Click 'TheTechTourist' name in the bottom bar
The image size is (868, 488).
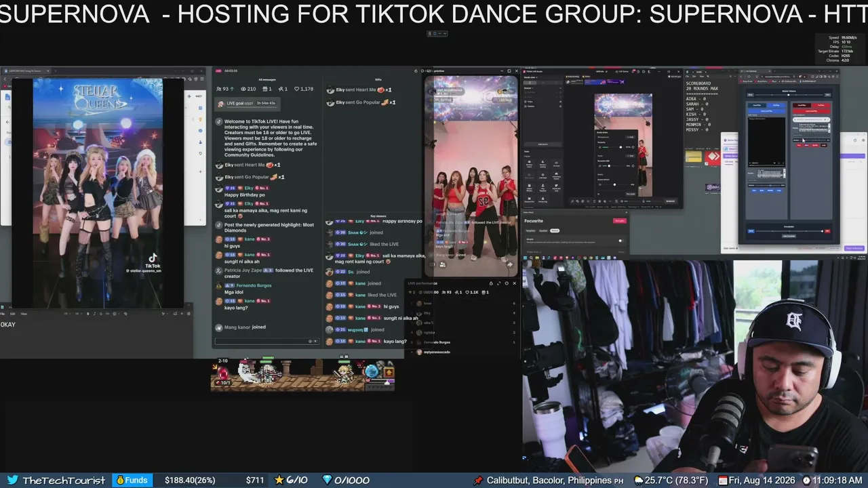click(64, 480)
